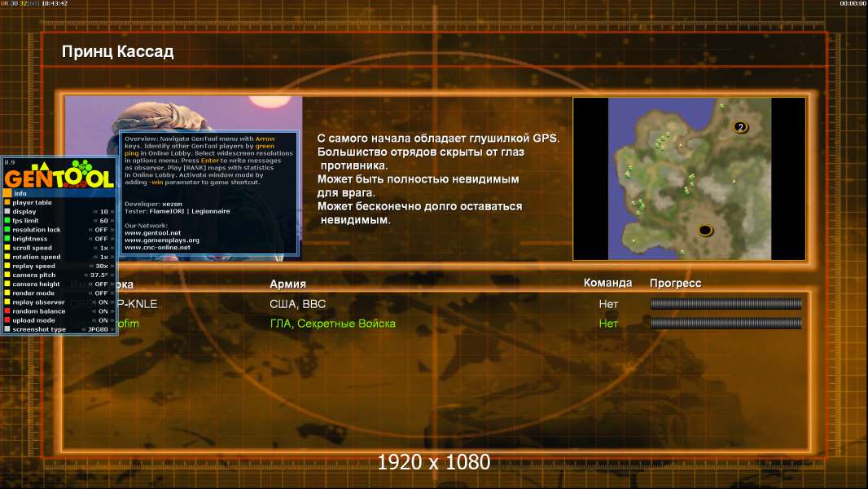Click Нет in the США, ВВС row
The height and width of the screenshot is (489, 868).
607,304
